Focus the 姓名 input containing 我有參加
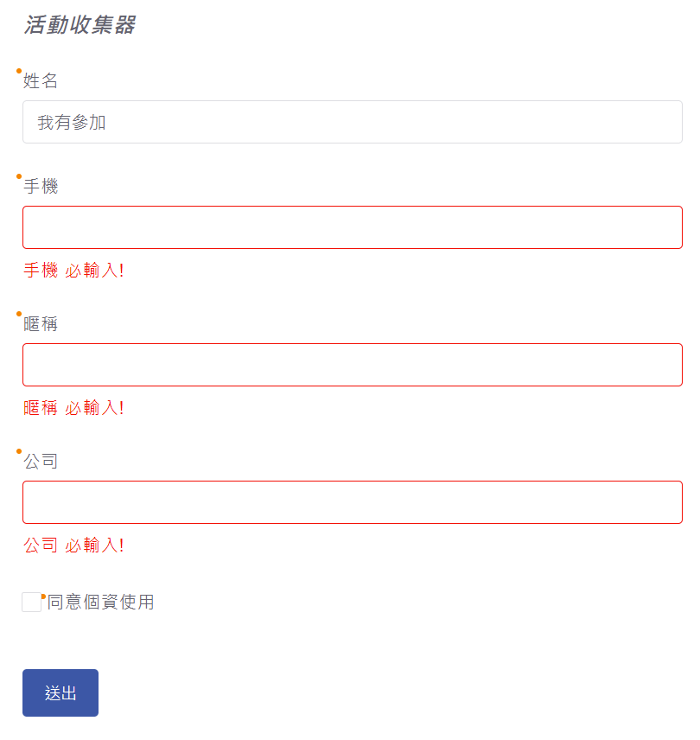 [353, 122]
